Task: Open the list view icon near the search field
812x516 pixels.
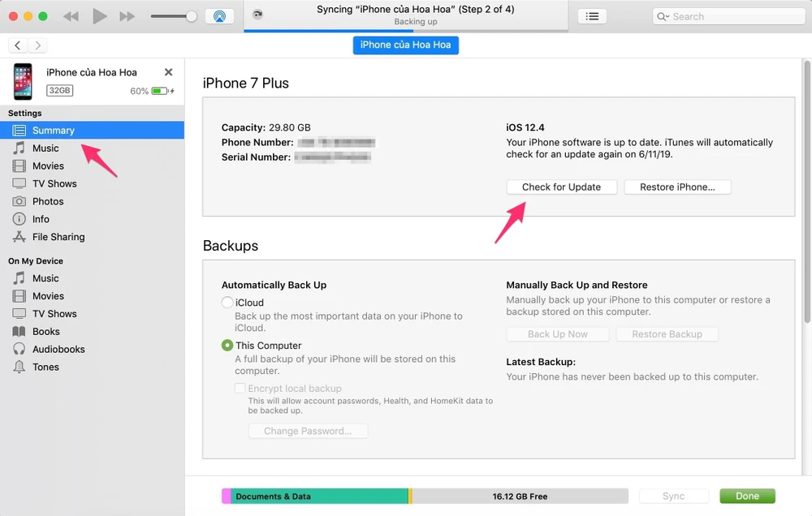Action: [592, 16]
